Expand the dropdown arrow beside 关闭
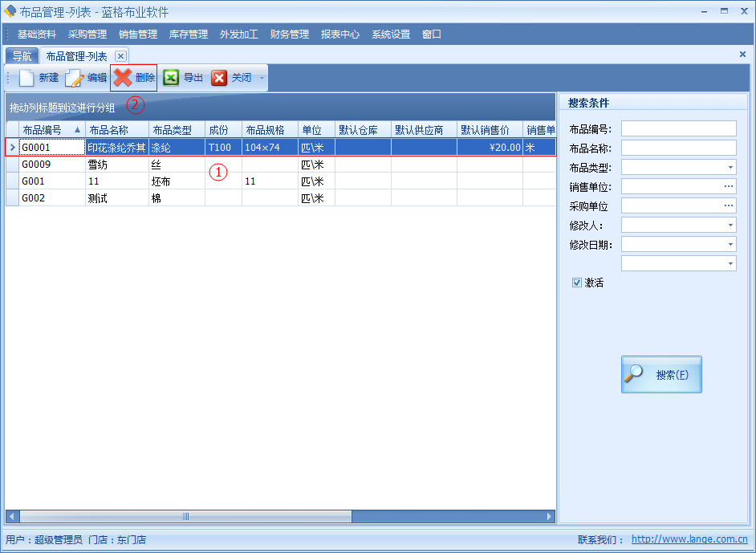Screen dimensions: 756x553 pyautogui.click(x=261, y=78)
